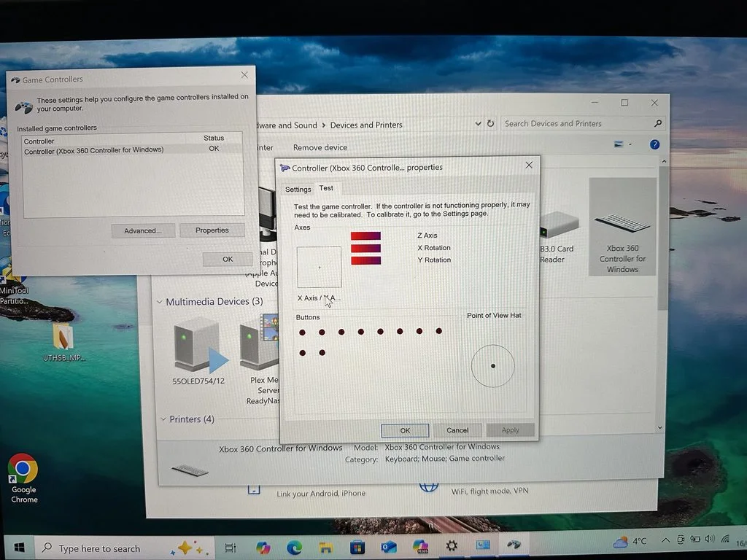Screen dimensions: 747x560
Task: Open Google Chrome desktop shortcut
Action: point(23,478)
